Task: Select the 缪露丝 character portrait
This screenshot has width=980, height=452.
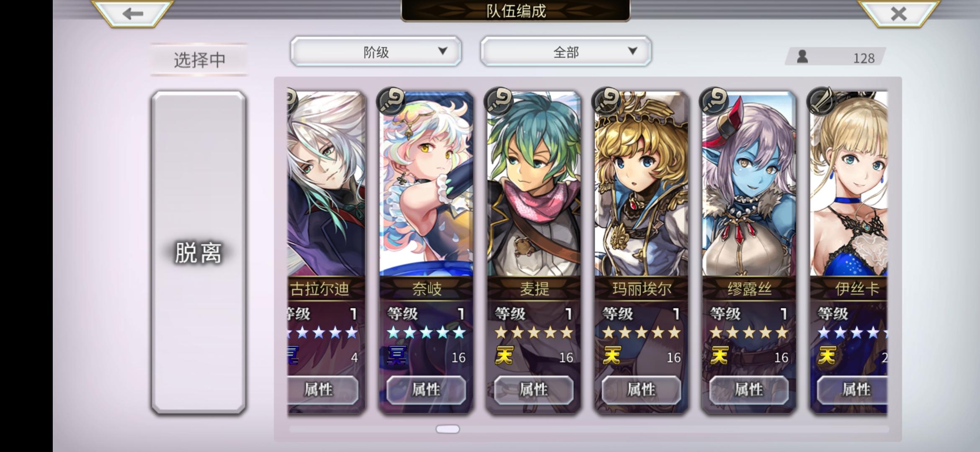Action: click(749, 184)
